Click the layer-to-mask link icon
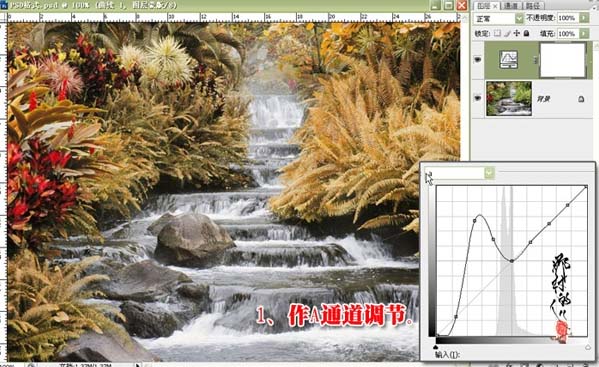 coord(535,60)
